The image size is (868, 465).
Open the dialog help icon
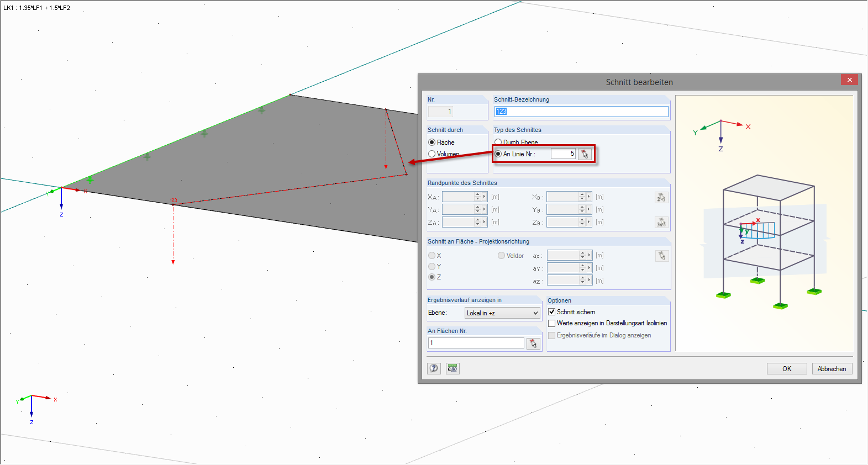pyautogui.click(x=434, y=368)
